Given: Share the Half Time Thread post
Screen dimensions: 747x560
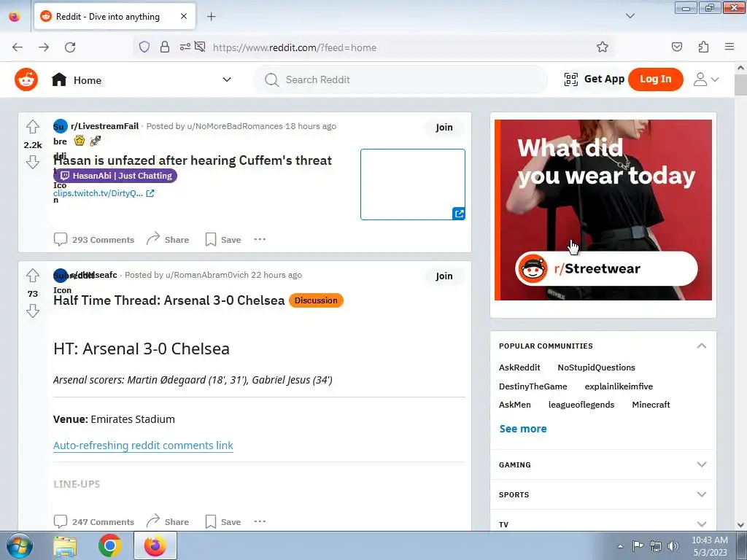Looking at the screenshot, I should pyautogui.click(x=168, y=522).
